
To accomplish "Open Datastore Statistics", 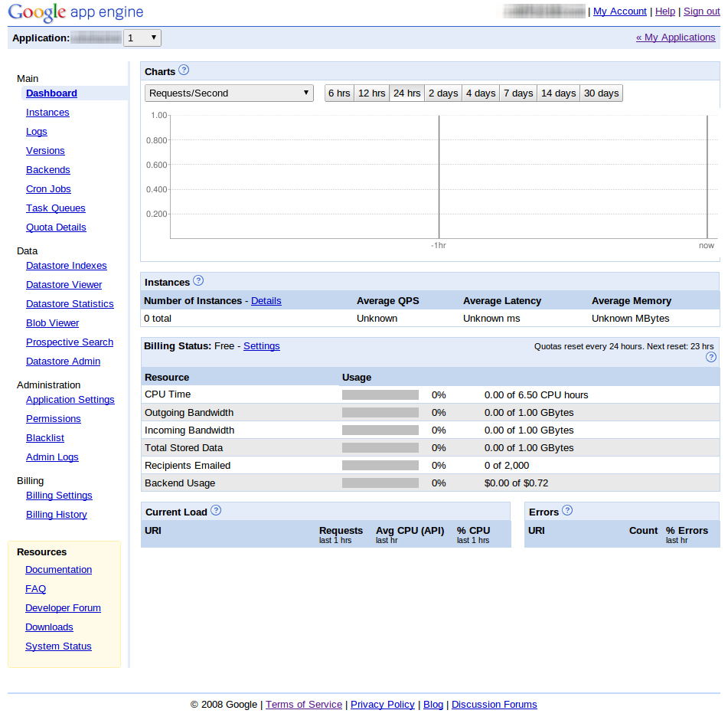I will click(70, 303).
